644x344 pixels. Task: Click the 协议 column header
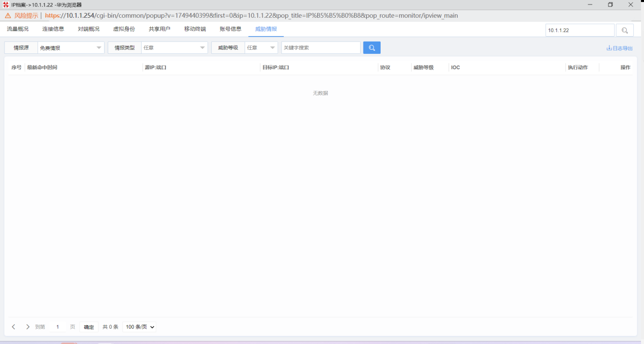click(x=385, y=68)
